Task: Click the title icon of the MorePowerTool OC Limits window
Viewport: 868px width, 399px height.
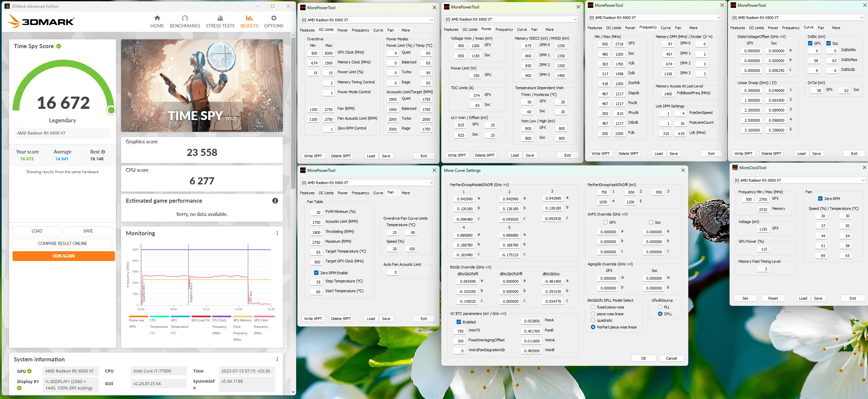Action: (303, 7)
